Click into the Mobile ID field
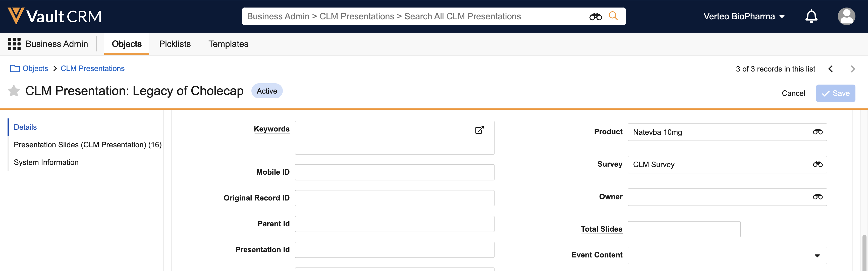 pos(394,172)
